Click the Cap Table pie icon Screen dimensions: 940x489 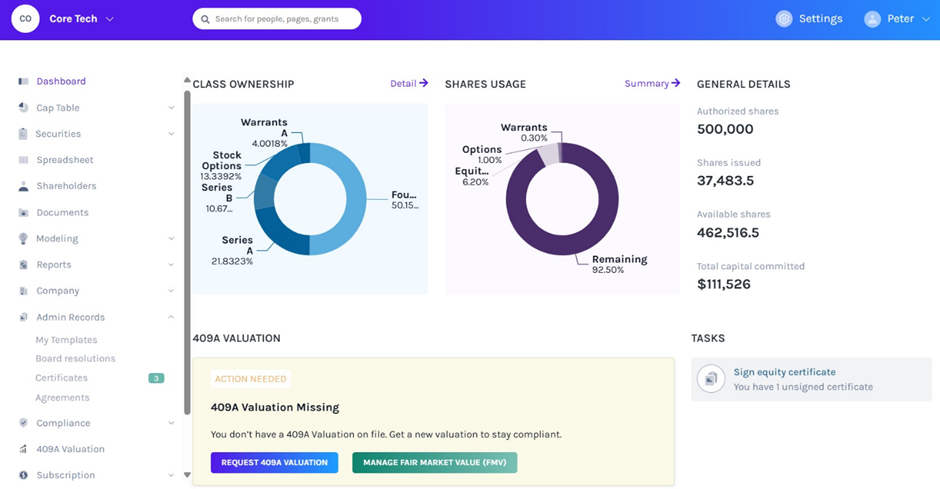coord(23,108)
